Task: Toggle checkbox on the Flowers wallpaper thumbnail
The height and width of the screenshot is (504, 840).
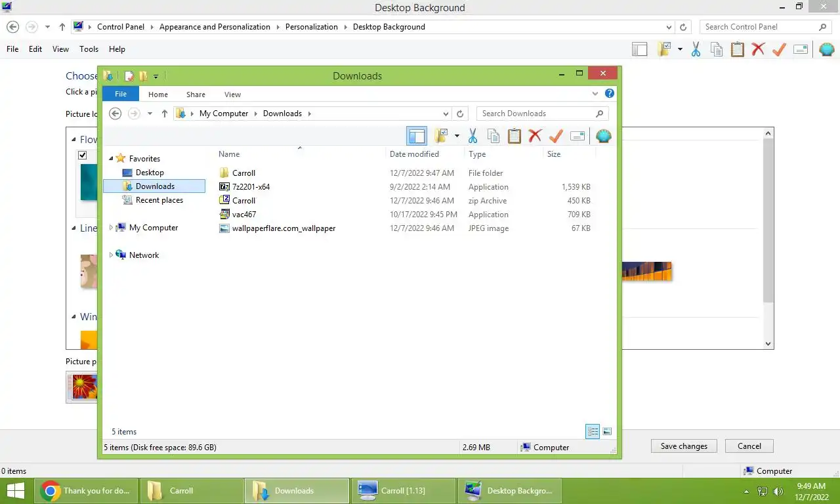Action: click(x=83, y=156)
